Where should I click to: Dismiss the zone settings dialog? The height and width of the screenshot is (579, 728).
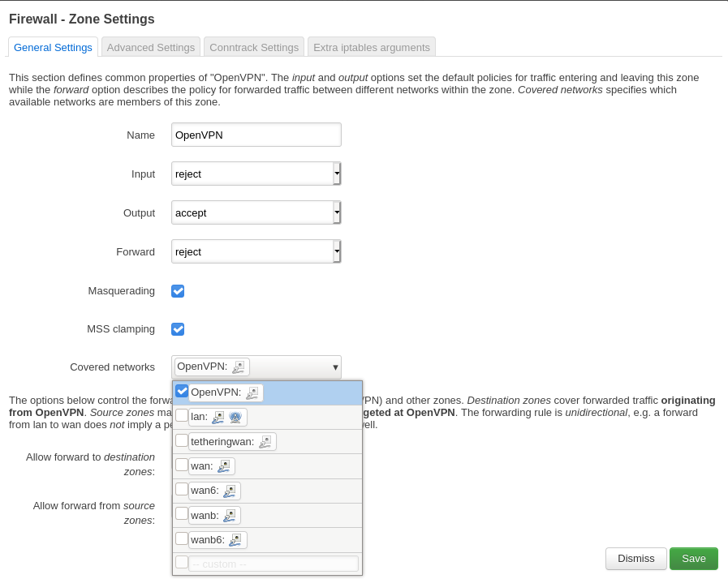click(x=635, y=559)
